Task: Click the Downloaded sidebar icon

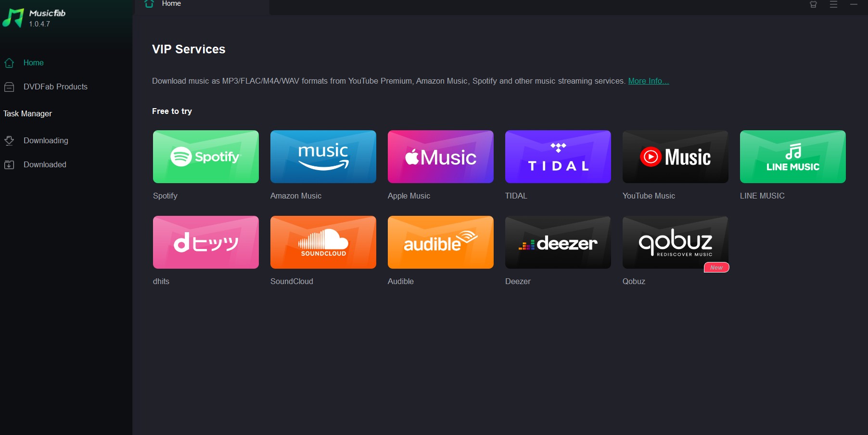Action: click(9, 165)
